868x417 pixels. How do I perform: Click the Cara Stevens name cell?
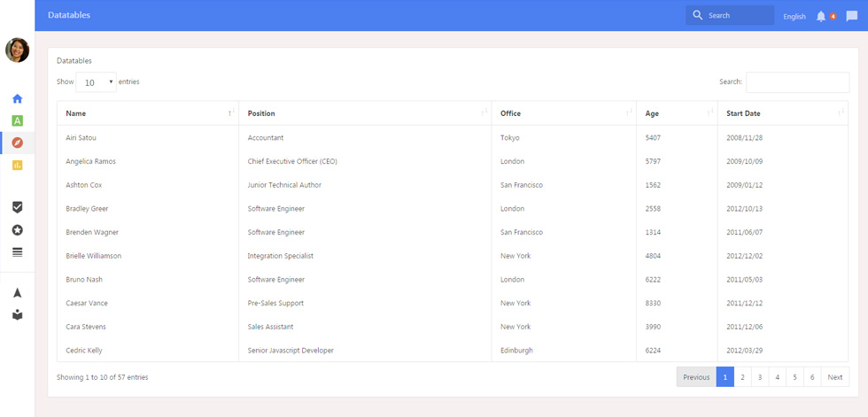(148, 327)
